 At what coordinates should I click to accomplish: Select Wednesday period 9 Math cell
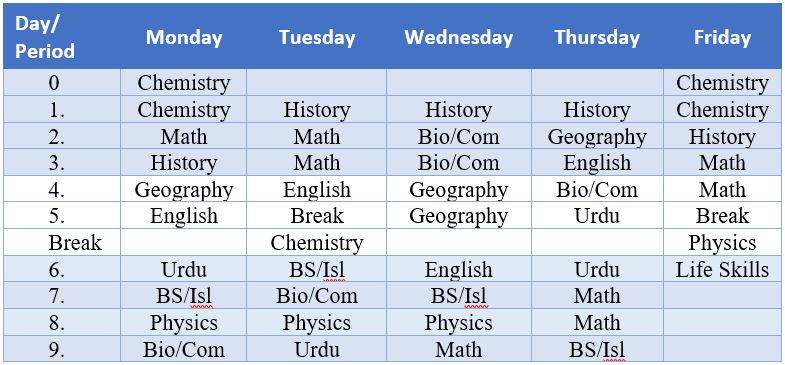tap(459, 349)
